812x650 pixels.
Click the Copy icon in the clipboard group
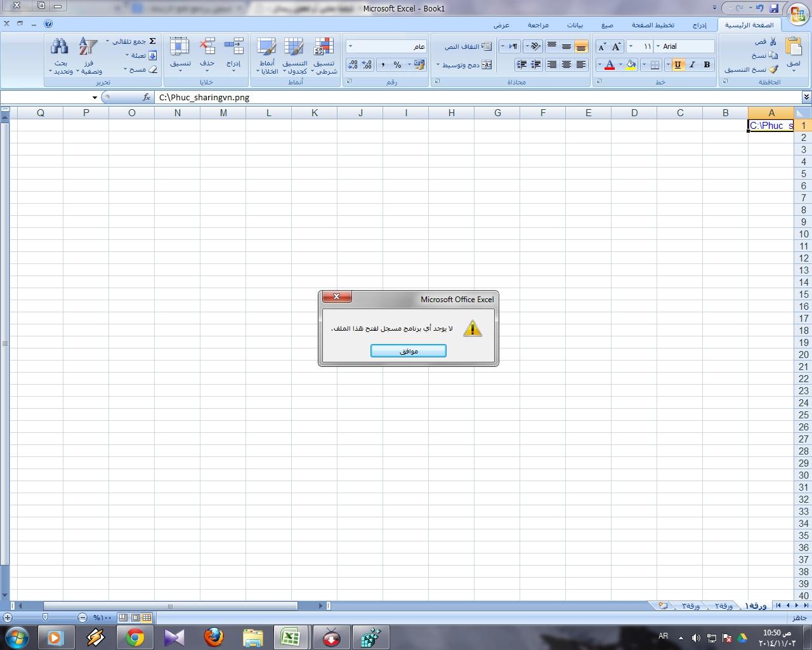773,55
